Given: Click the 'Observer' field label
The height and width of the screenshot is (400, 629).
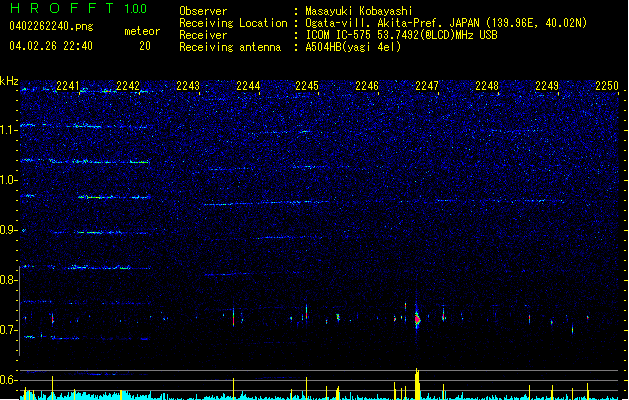Looking at the screenshot, I should 203,11.
